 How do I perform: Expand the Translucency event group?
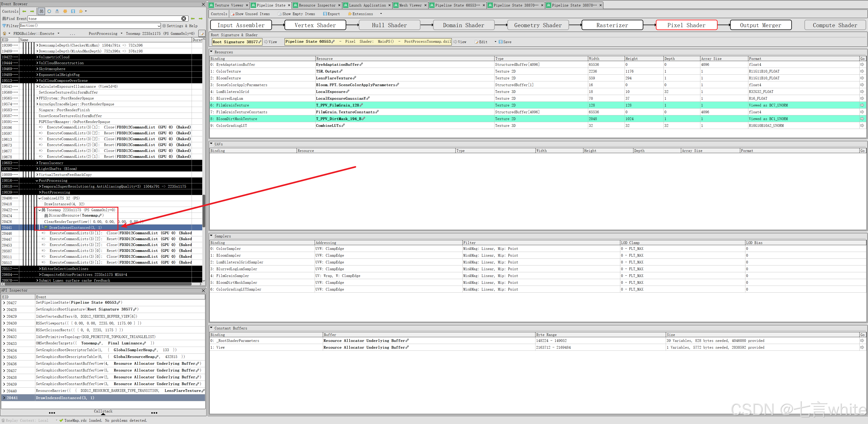pyautogui.click(x=37, y=163)
